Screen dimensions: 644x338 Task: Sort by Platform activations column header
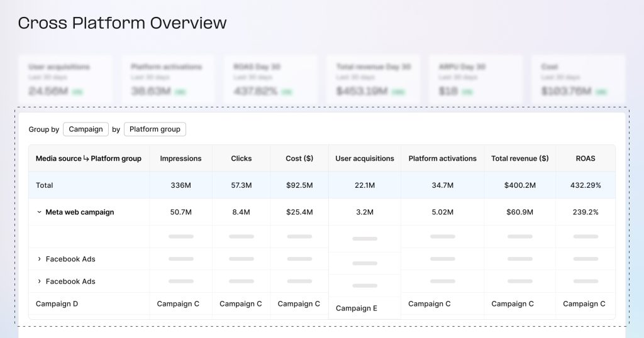(442, 158)
